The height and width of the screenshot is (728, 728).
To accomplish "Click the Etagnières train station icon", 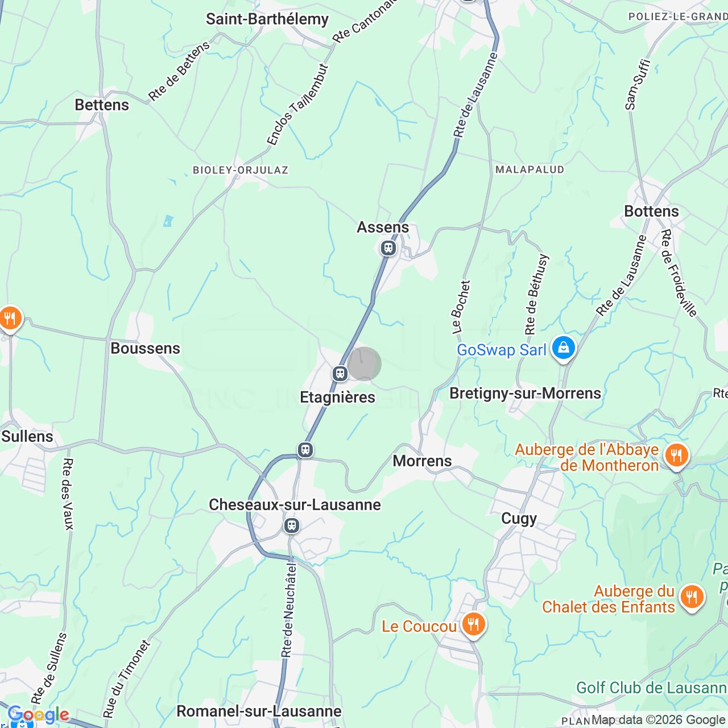I will tap(340, 374).
